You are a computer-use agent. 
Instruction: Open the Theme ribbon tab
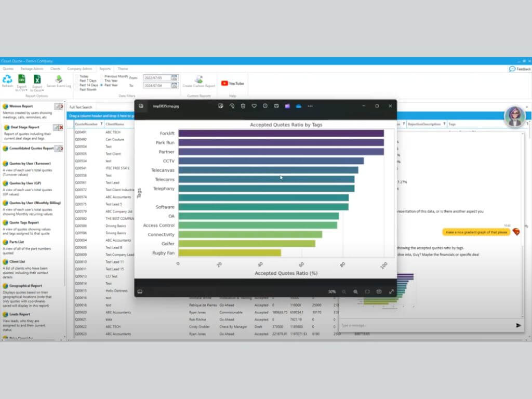(123, 69)
